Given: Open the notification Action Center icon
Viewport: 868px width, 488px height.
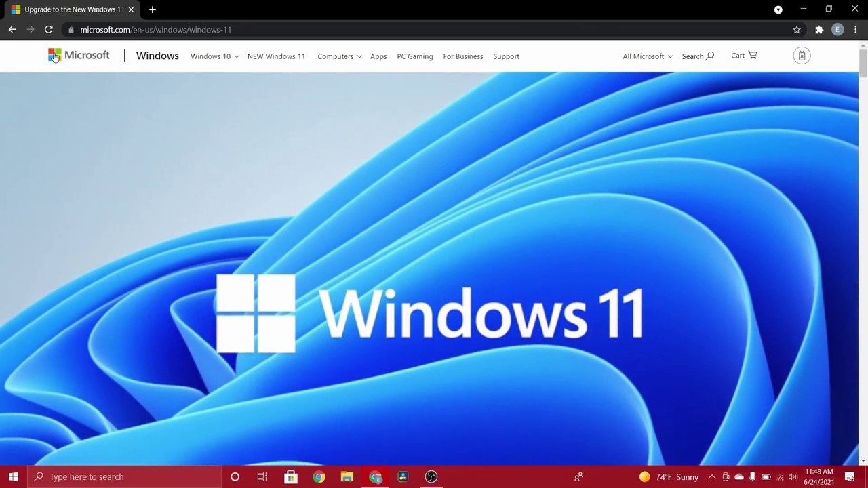Looking at the screenshot, I should tap(850, 476).
